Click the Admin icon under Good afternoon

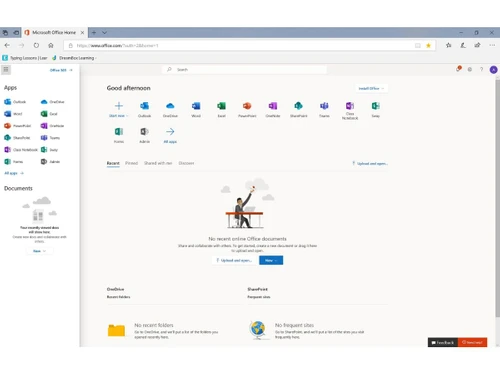(144, 132)
